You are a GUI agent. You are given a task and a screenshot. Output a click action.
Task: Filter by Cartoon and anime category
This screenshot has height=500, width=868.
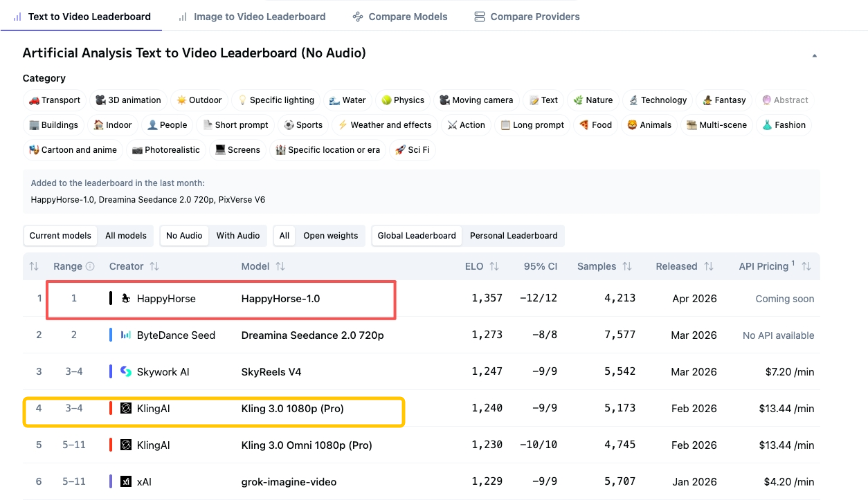click(x=73, y=150)
